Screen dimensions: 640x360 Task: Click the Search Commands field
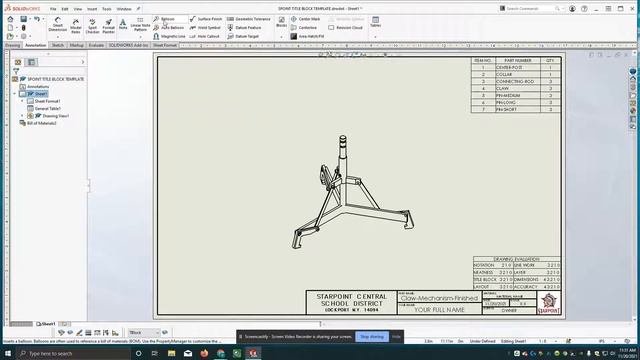pyautogui.click(x=531, y=9)
